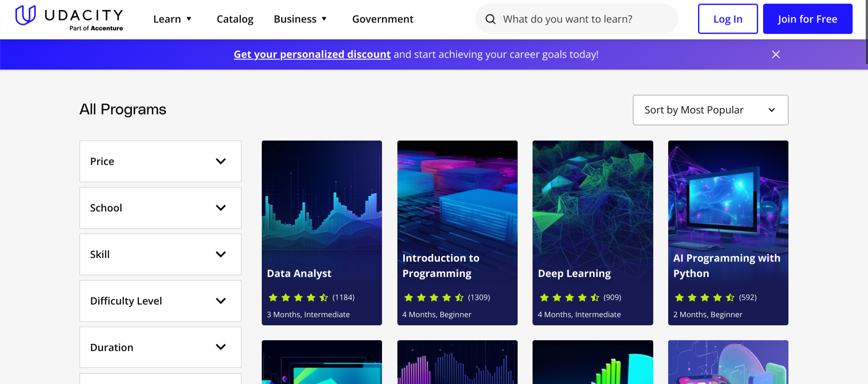Click the search magnifier icon
868x384 pixels.
pos(491,19)
